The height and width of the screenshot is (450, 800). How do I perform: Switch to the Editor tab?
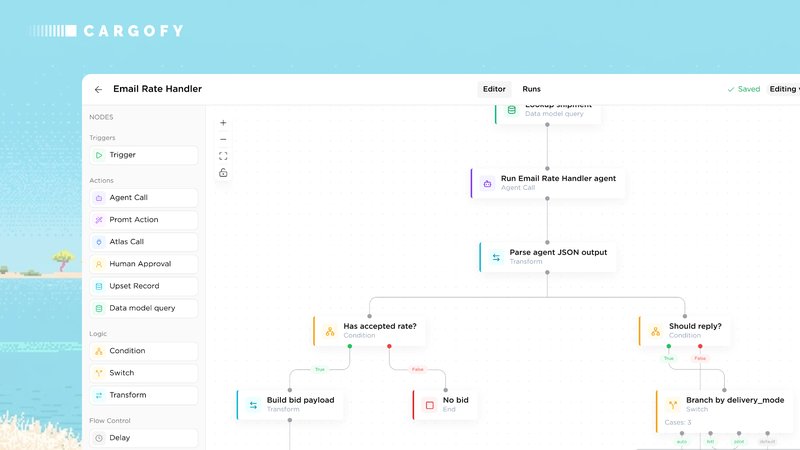tap(494, 89)
